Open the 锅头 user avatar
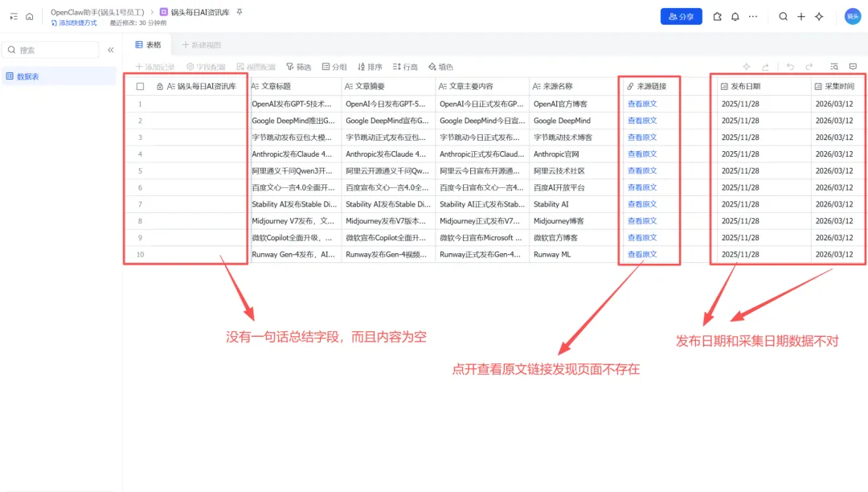Image resolution: width=868 pixels, height=492 pixels. (853, 17)
